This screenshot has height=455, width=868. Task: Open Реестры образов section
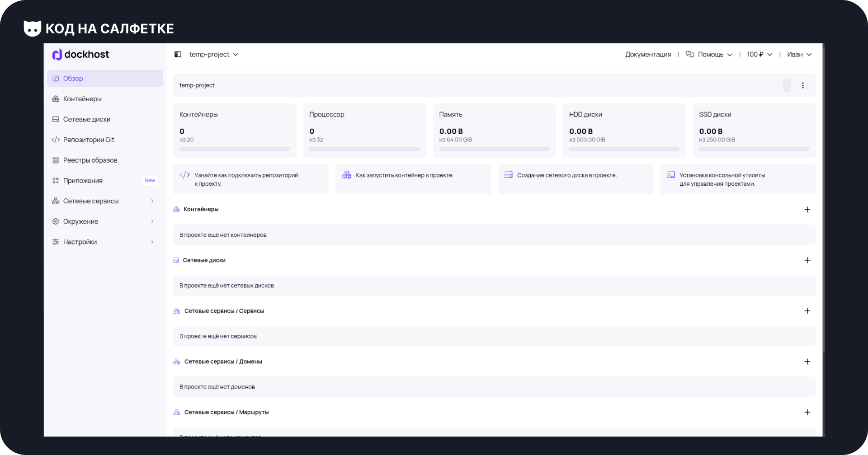click(x=105, y=160)
